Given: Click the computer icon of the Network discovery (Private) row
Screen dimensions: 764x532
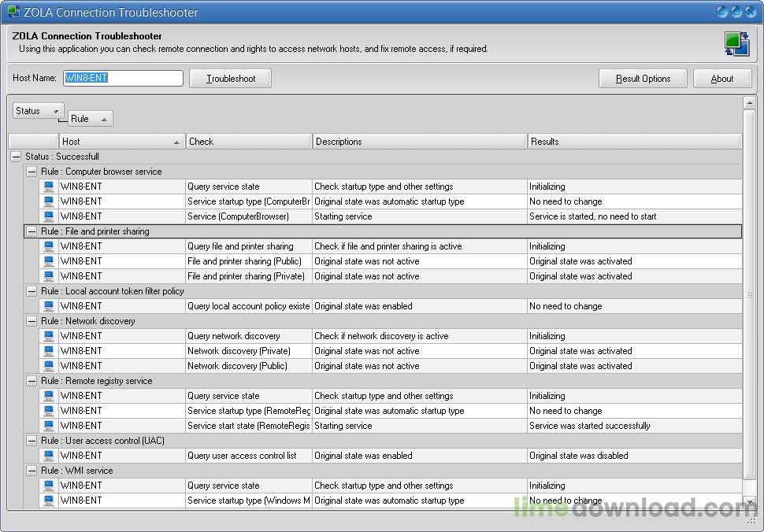Looking at the screenshot, I should point(49,351).
